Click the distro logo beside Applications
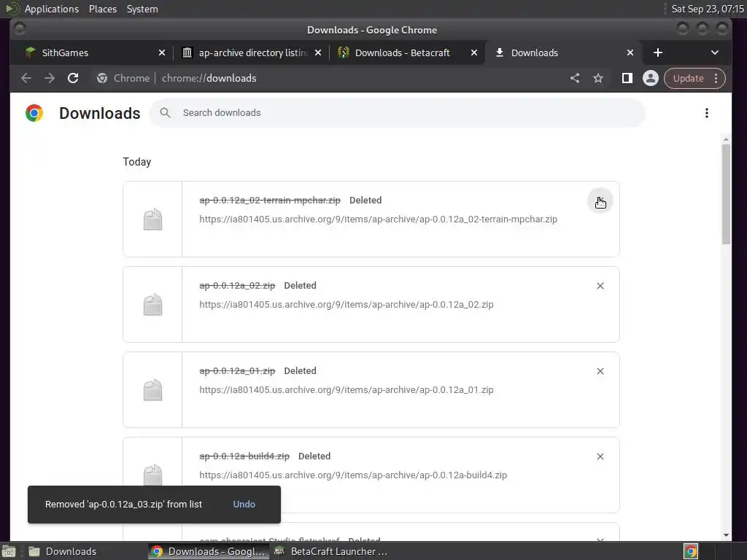747x560 pixels. (x=12, y=9)
